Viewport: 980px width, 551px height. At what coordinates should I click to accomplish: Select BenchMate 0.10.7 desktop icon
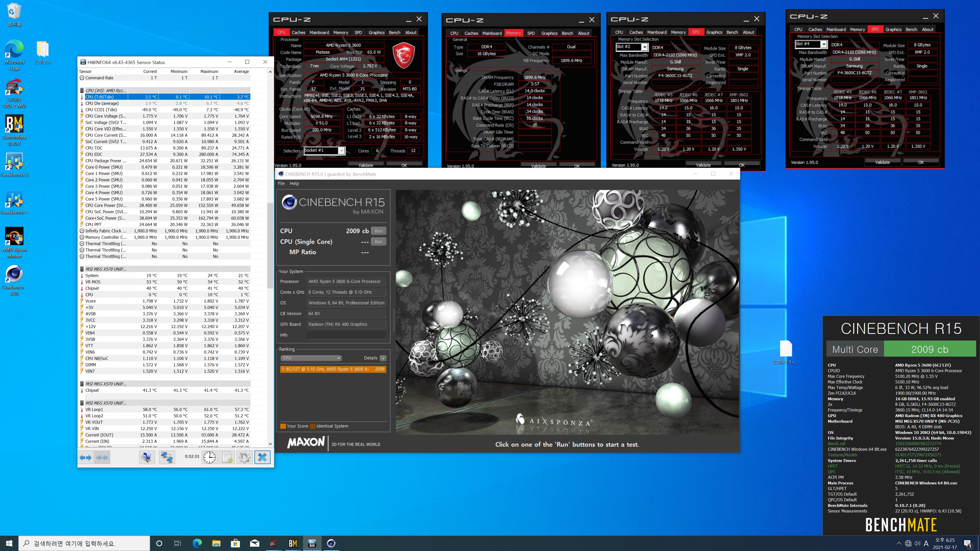click(x=14, y=130)
